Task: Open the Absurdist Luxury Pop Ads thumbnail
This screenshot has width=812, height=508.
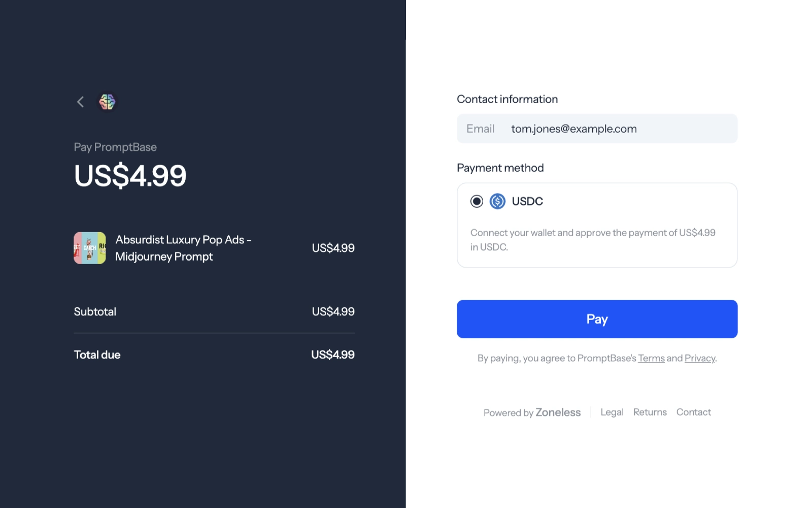Action: click(x=90, y=248)
